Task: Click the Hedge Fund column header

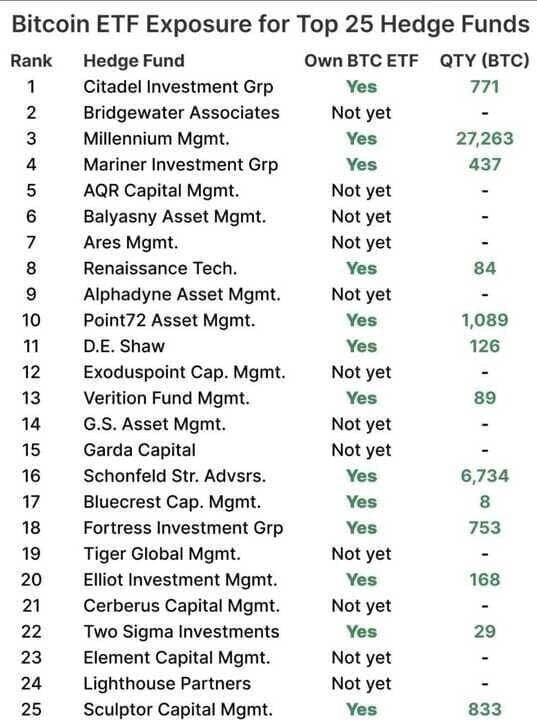Action: pos(134,61)
